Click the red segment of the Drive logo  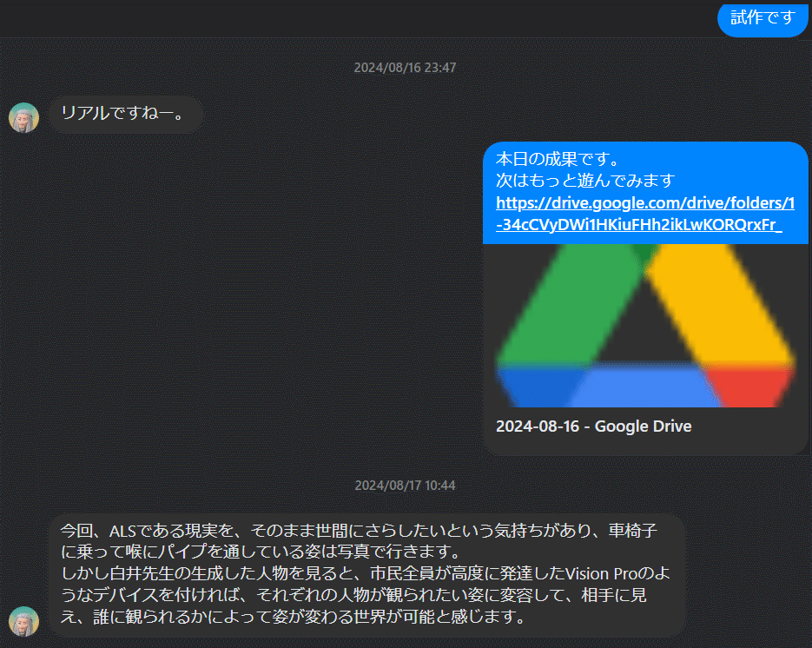751,387
